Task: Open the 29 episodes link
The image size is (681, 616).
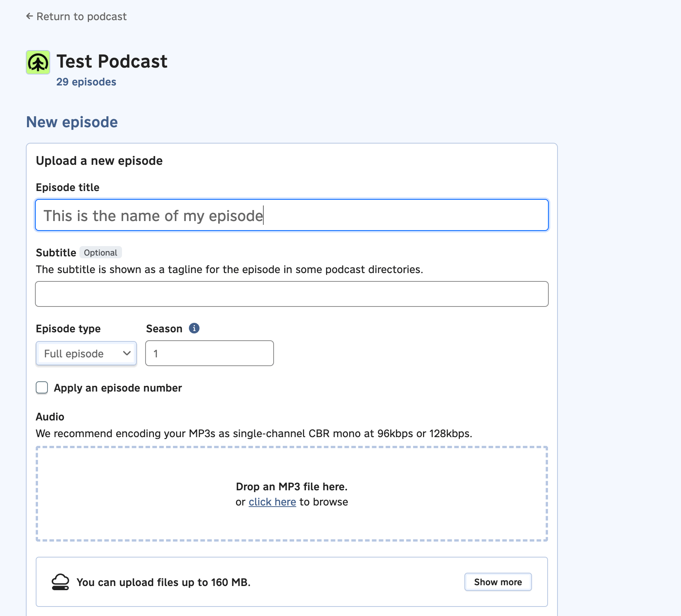Action: (x=86, y=81)
